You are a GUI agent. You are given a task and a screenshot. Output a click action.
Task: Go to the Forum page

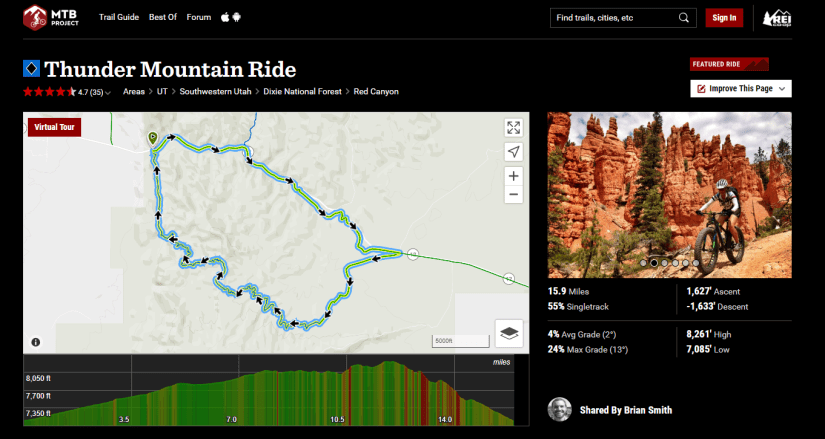200,18
